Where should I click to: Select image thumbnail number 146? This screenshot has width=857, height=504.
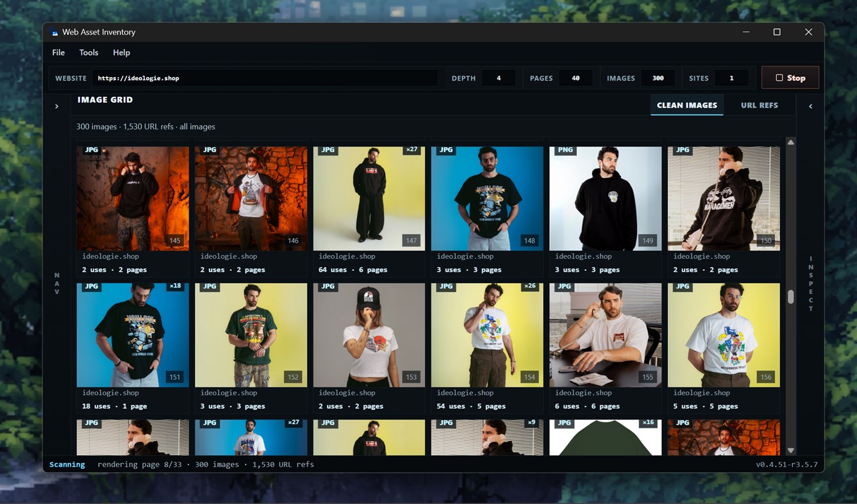tap(251, 198)
